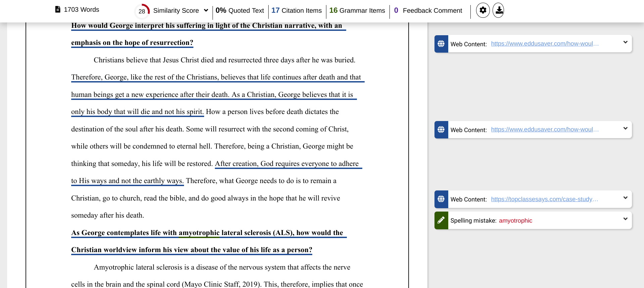
Task: Expand the second eddusaver Web Content card
Action: click(x=625, y=128)
